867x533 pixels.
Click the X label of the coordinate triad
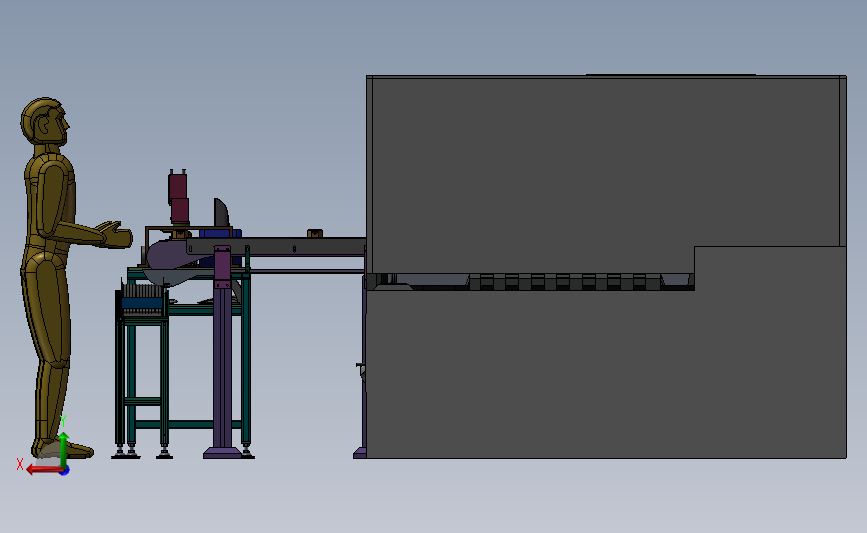pyautogui.click(x=20, y=464)
